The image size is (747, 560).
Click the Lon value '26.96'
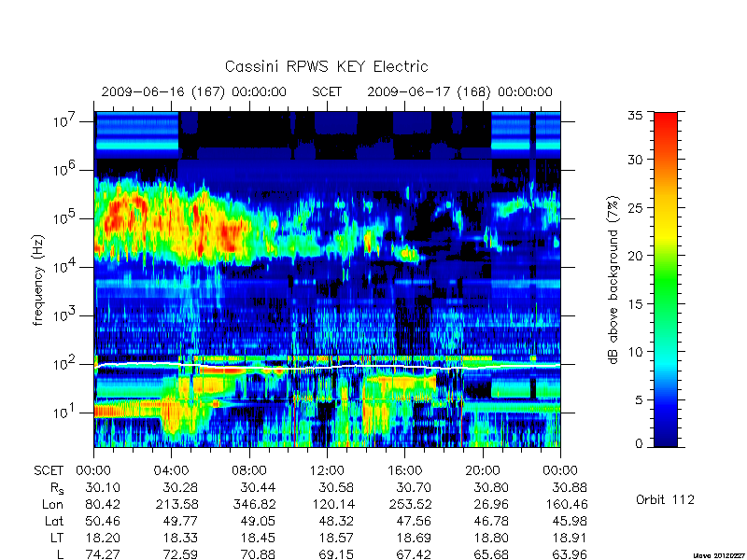[491, 504]
